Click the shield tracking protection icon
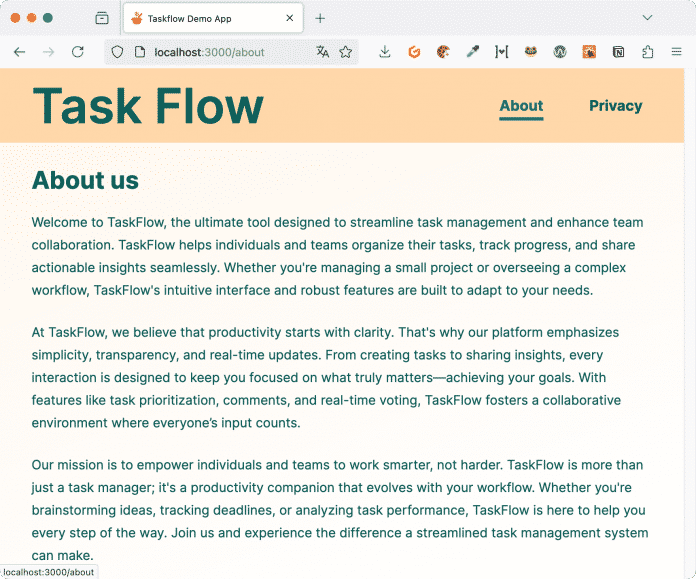The height and width of the screenshot is (579, 696). [x=117, y=52]
